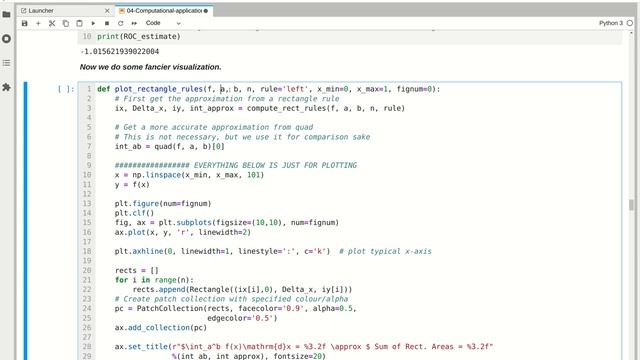The width and height of the screenshot is (640, 360).
Task: Click the kernel status circle indicator
Action: (x=630, y=23)
